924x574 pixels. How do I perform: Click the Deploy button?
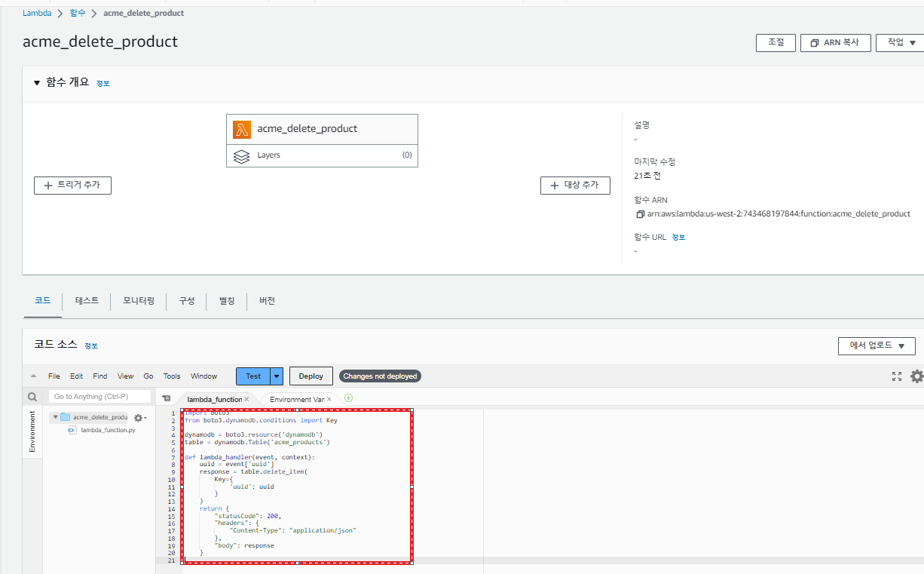(311, 376)
